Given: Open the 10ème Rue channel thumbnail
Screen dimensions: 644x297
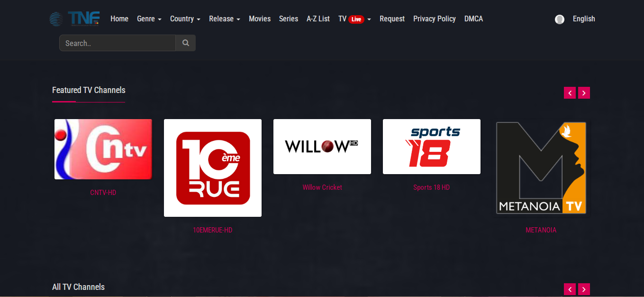Looking at the screenshot, I should click(x=213, y=168).
